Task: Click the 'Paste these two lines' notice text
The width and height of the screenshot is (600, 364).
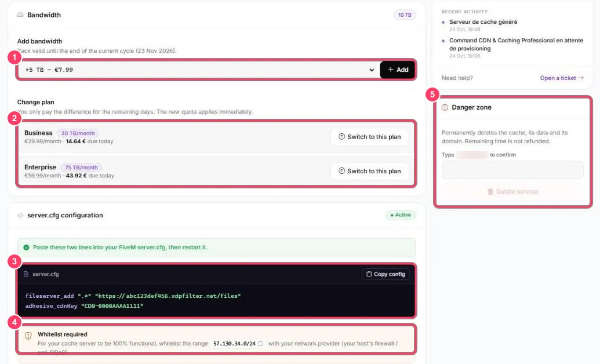Action: pyautogui.click(x=120, y=247)
